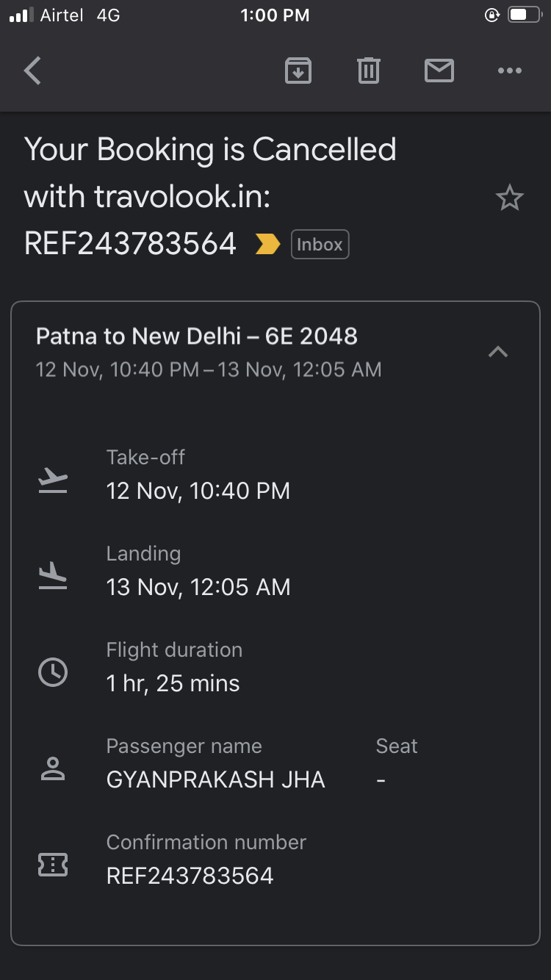This screenshot has width=551, height=980.
Task: Open the three-dot more options menu
Action: point(509,71)
